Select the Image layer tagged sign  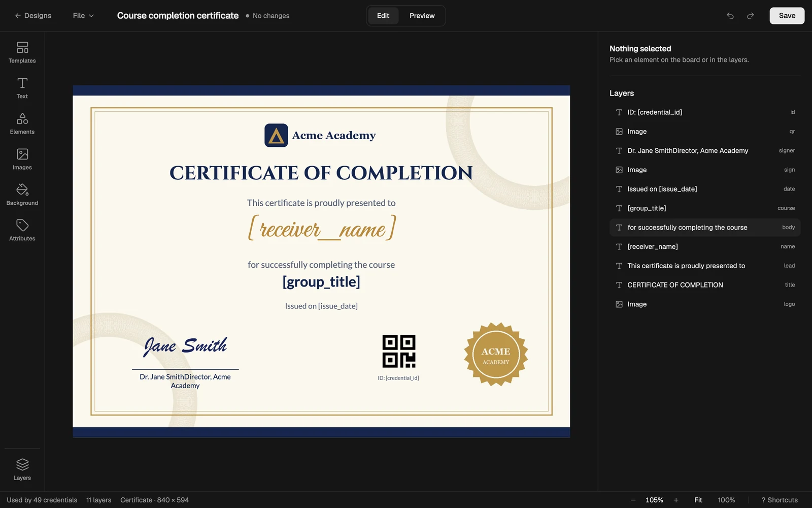coord(705,170)
